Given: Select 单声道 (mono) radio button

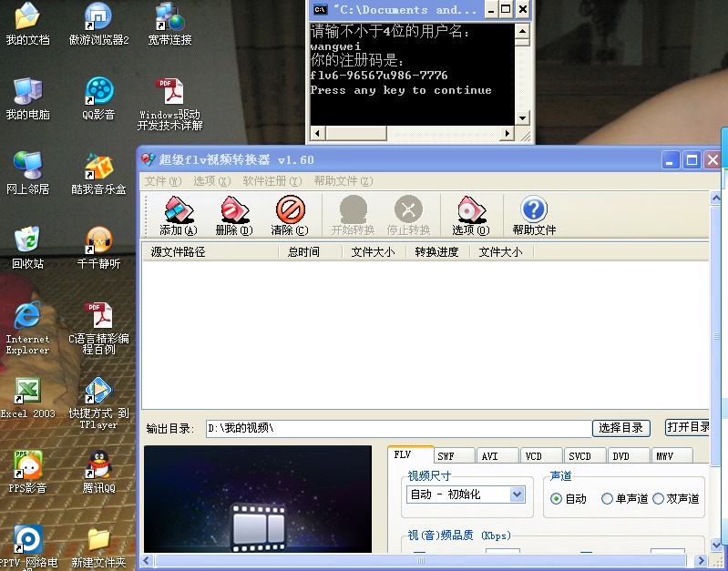Looking at the screenshot, I should tap(608, 499).
